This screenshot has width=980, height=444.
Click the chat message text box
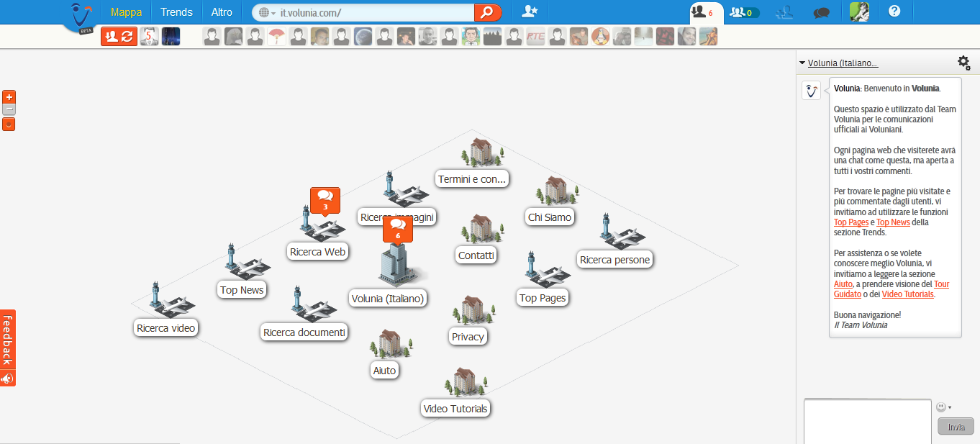coord(867,422)
